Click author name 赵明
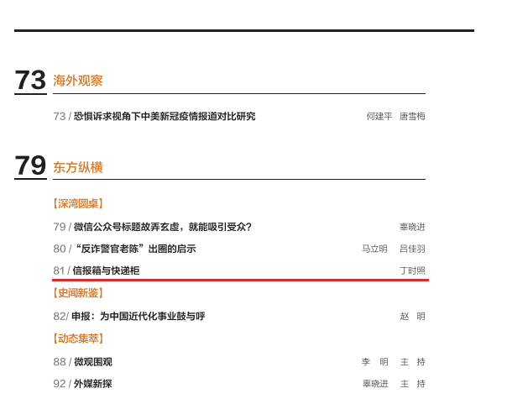 412,316
